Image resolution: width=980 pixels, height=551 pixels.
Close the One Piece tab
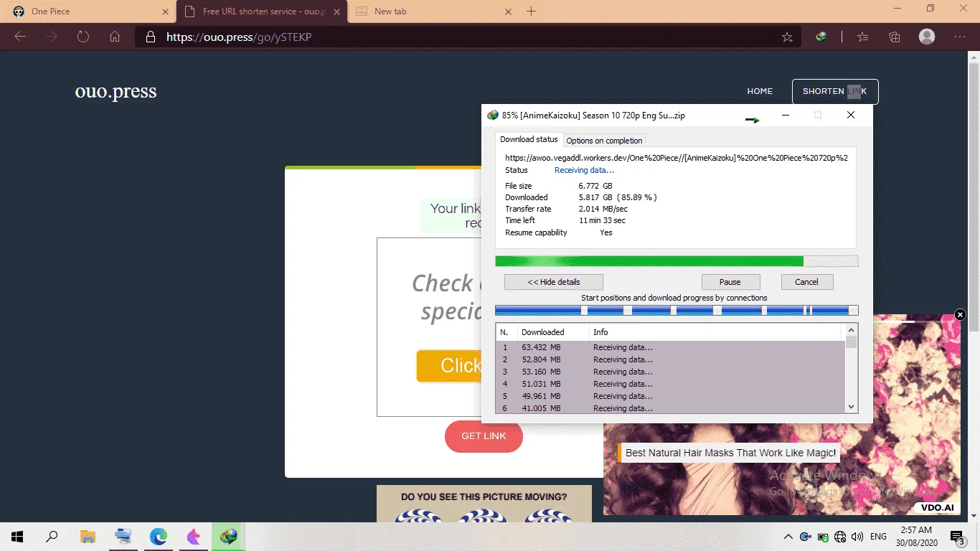pos(166,11)
